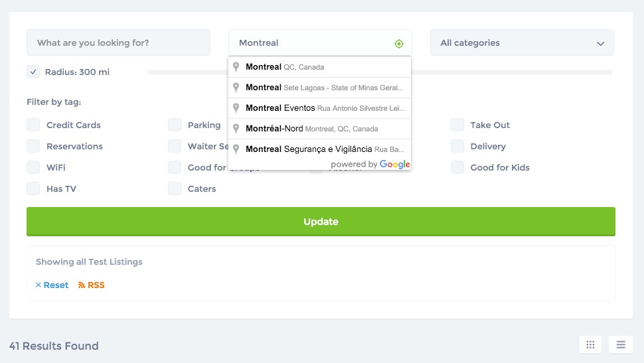Enable the Credit Cards tag filter
The width and height of the screenshot is (644, 363).
tap(33, 125)
